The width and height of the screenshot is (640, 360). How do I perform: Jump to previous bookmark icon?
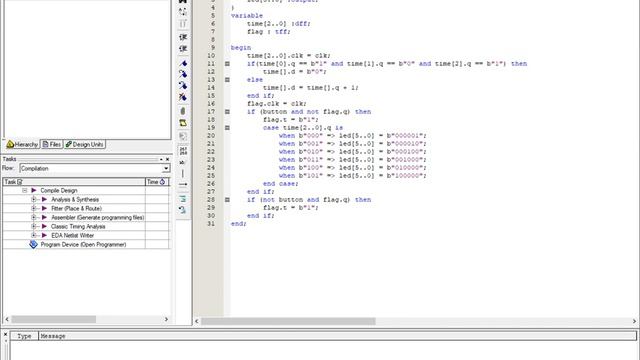pos(183,86)
